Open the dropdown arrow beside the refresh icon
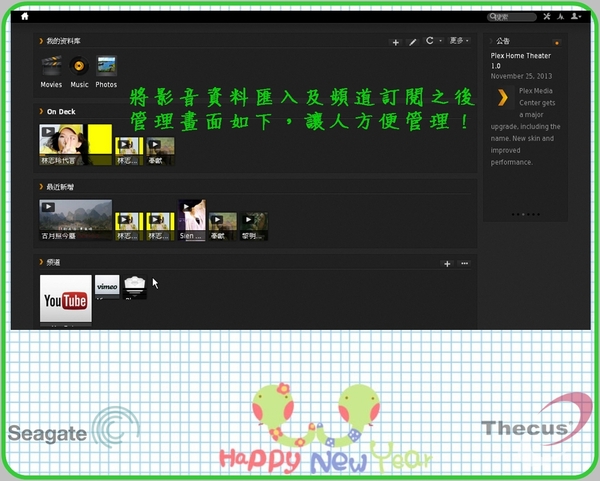Image resolution: width=600 pixels, height=481 pixels. click(440, 41)
